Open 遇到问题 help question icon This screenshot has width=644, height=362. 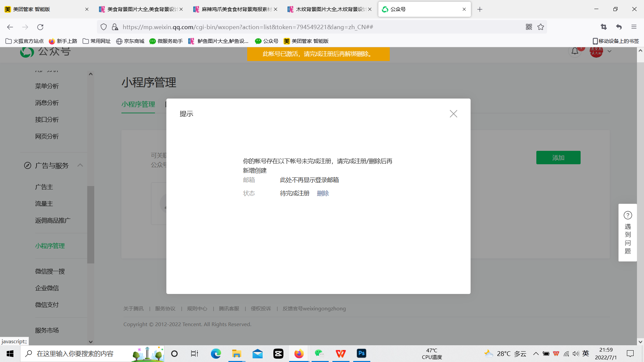[x=628, y=215]
